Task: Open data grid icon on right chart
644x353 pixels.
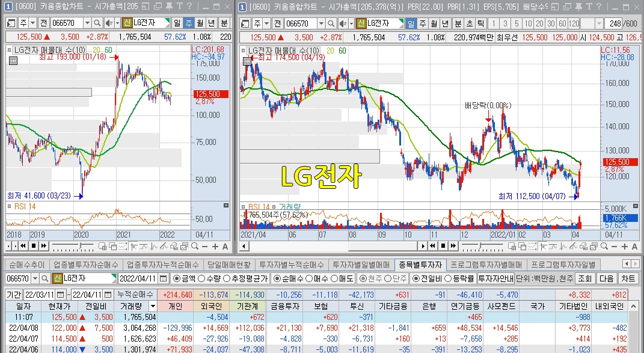Action: click(247, 61)
